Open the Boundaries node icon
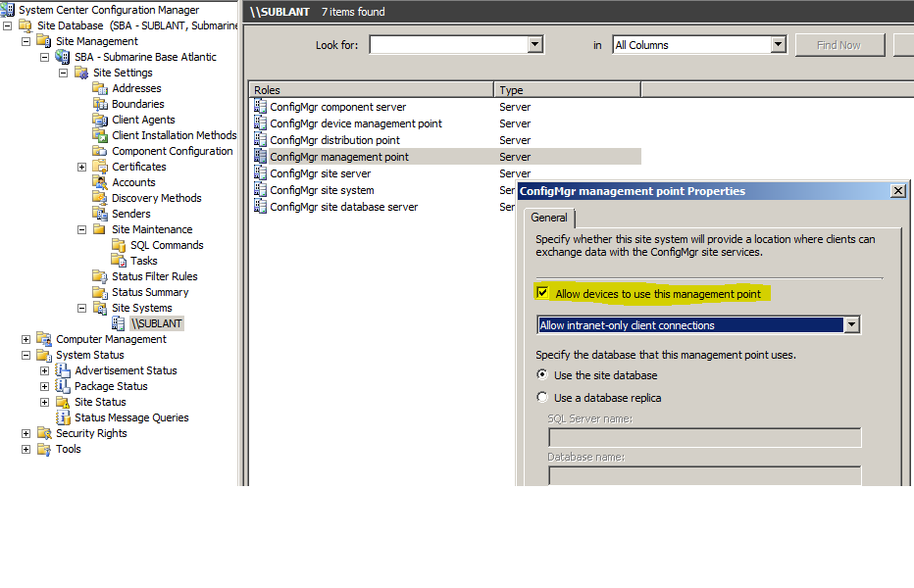914x588 pixels. 101,103
